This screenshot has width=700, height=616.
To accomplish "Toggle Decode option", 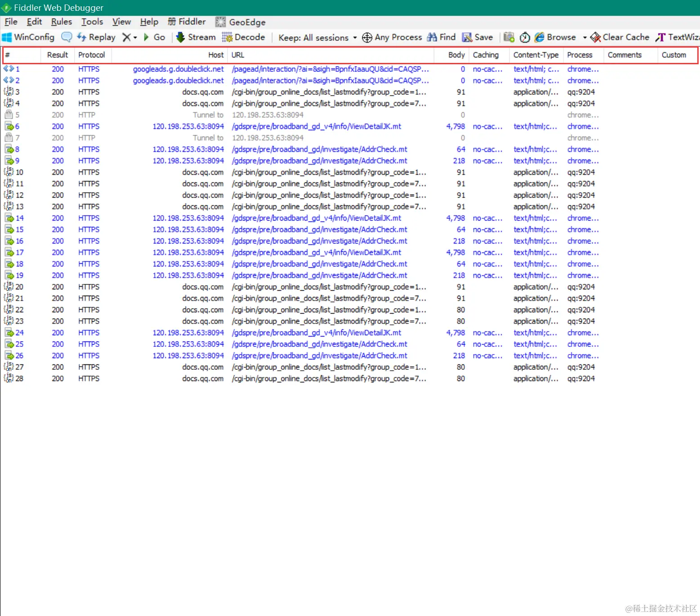I will pos(244,37).
